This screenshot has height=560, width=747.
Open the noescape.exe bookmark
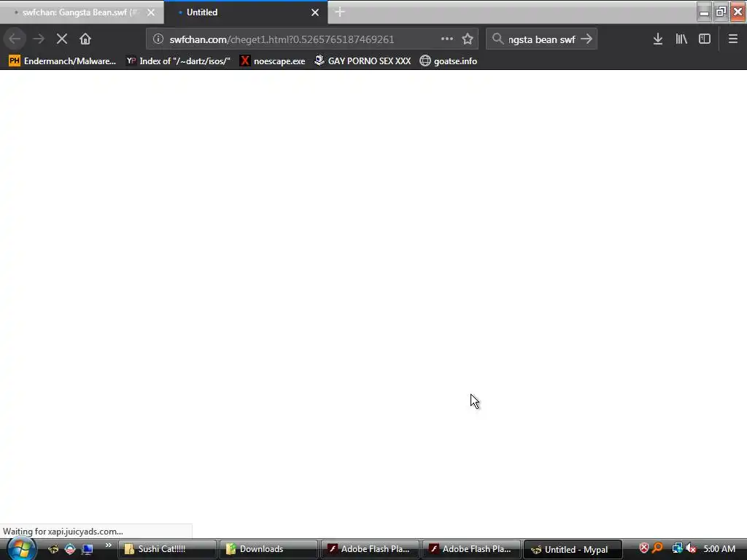(x=273, y=61)
